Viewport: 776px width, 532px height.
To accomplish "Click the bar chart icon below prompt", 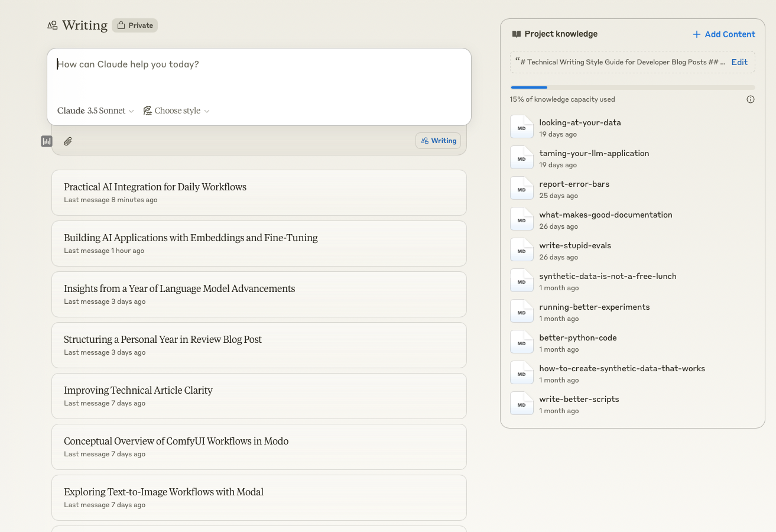I will click(x=47, y=141).
